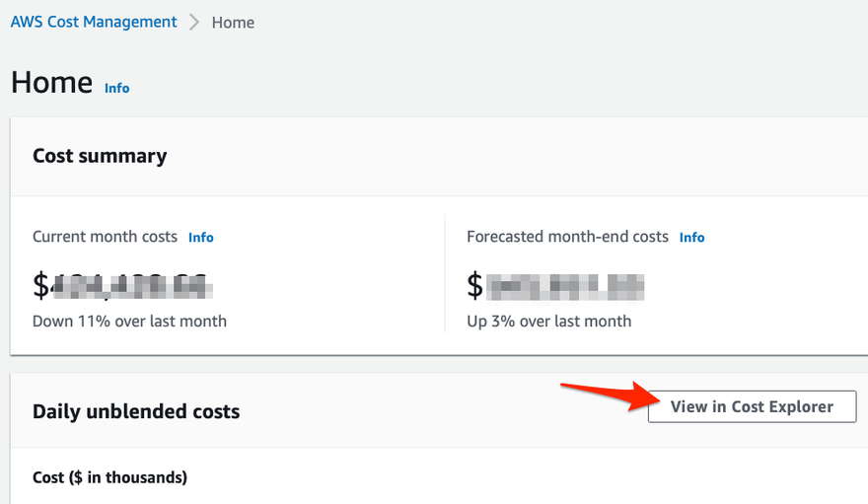The image size is (868, 504).
Task: Click the Daily unblended costs heading
Action: tap(136, 411)
